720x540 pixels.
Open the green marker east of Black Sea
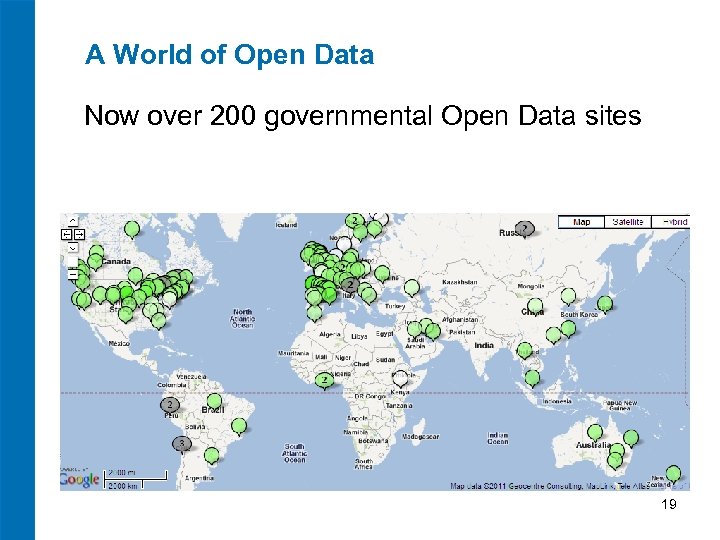411,288
